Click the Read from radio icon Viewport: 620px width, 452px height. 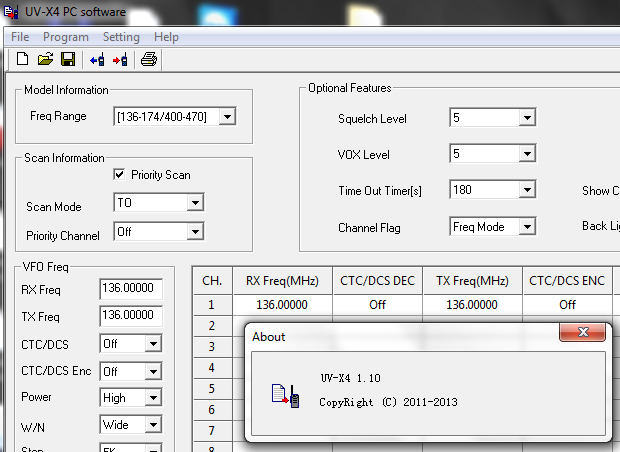pos(97,60)
